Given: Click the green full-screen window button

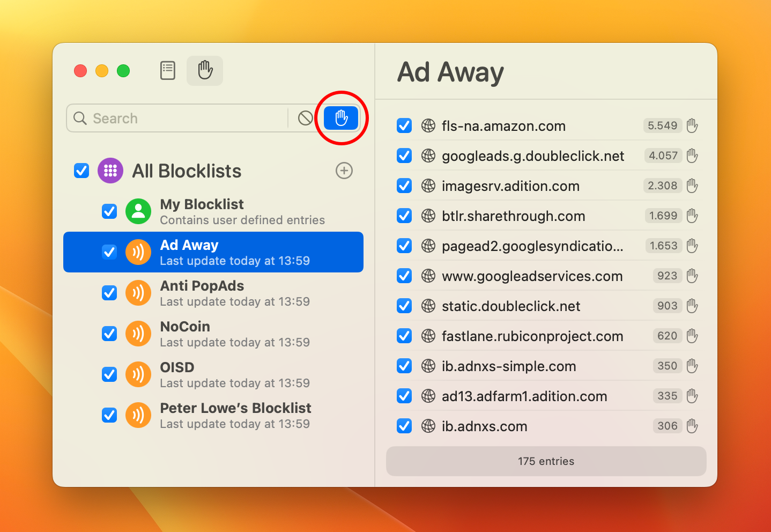Looking at the screenshot, I should point(123,71).
